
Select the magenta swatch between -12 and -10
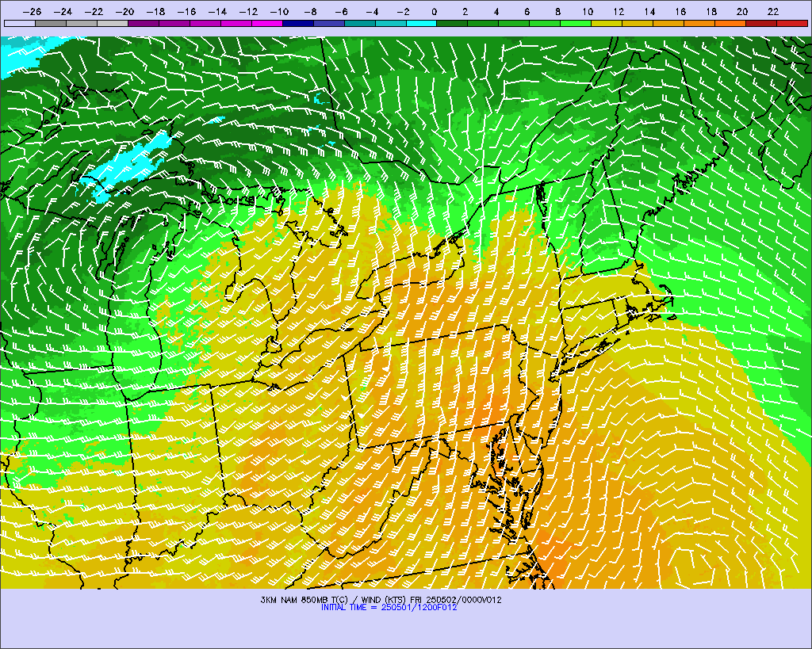click(267, 23)
